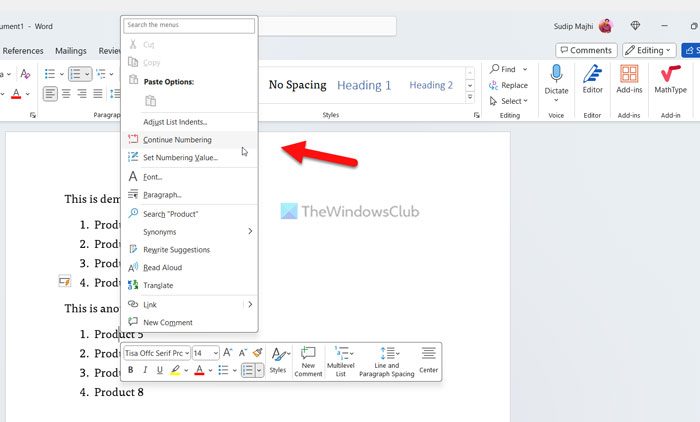The height and width of the screenshot is (422, 700).
Task: Click the AutoCorrect options icon beside item 4
Action: [65, 281]
